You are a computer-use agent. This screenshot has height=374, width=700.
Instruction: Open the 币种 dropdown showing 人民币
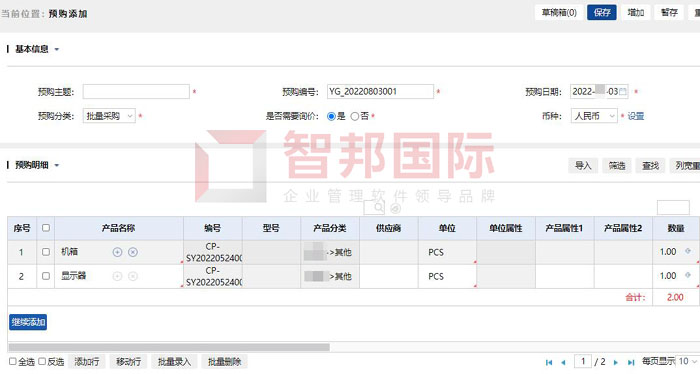594,116
